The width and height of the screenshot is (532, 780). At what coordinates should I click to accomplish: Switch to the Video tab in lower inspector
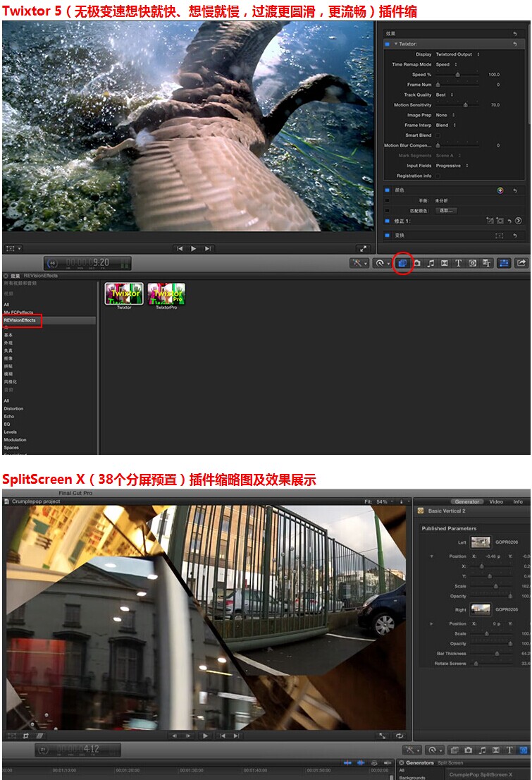click(x=496, y=501)
